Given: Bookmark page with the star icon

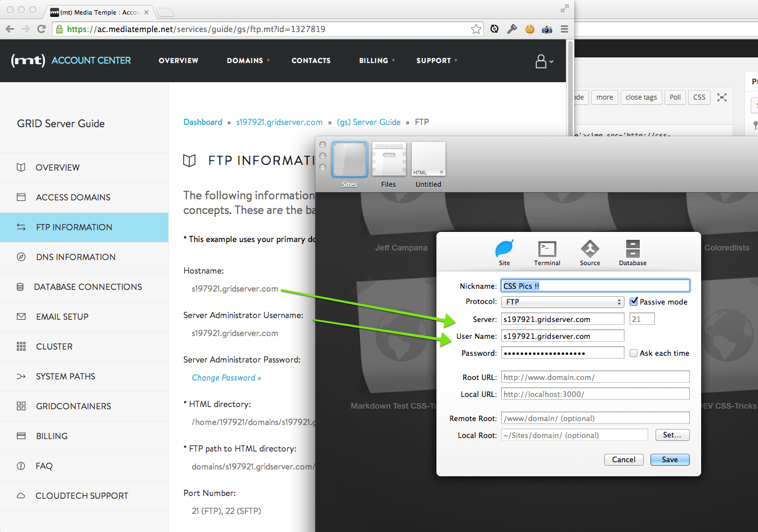Looking at the screenshot, I should point(476,29).
